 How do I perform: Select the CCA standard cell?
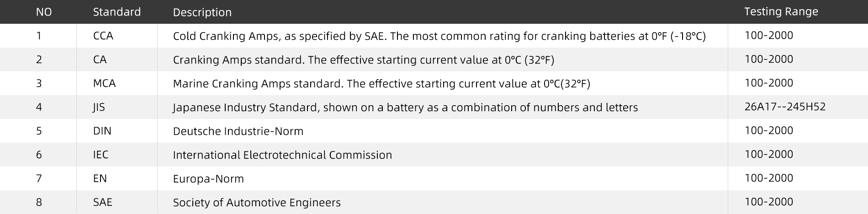(103, 36)
